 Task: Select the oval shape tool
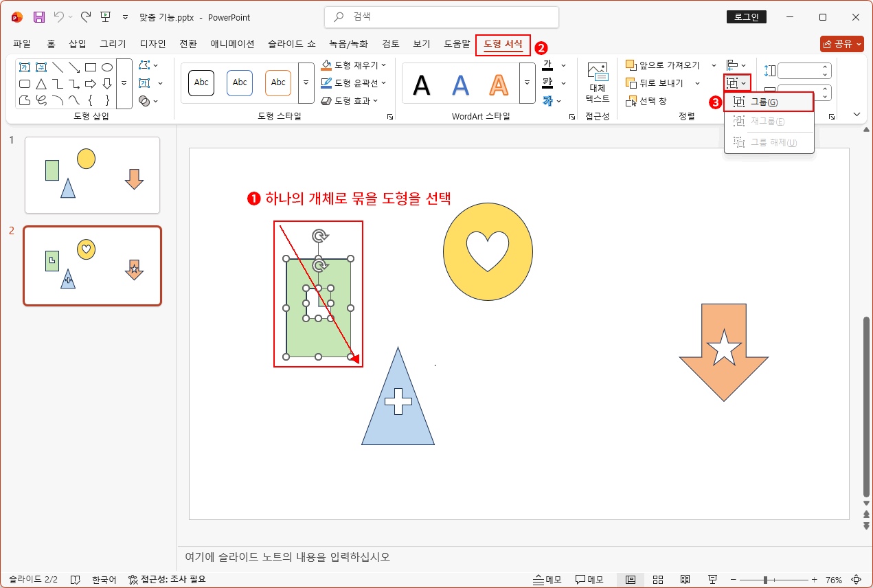[x=107, y=67]
